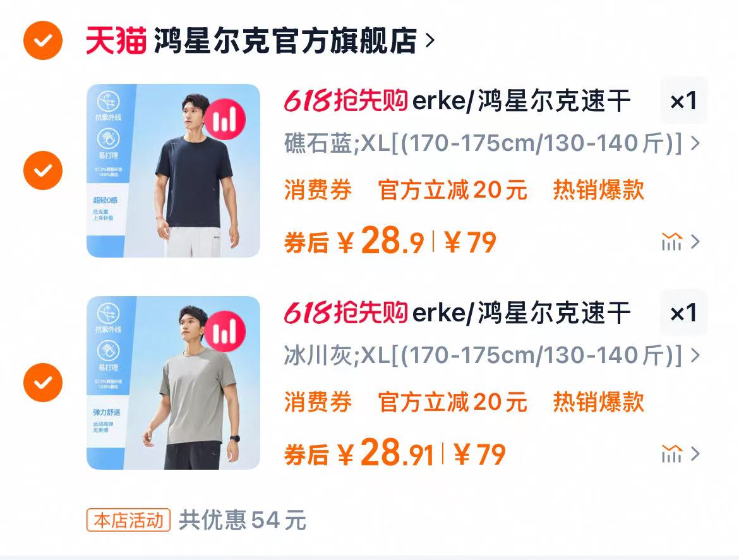
Task: Tap 官方立减20元 tag on second item
Action: point(452,402)
